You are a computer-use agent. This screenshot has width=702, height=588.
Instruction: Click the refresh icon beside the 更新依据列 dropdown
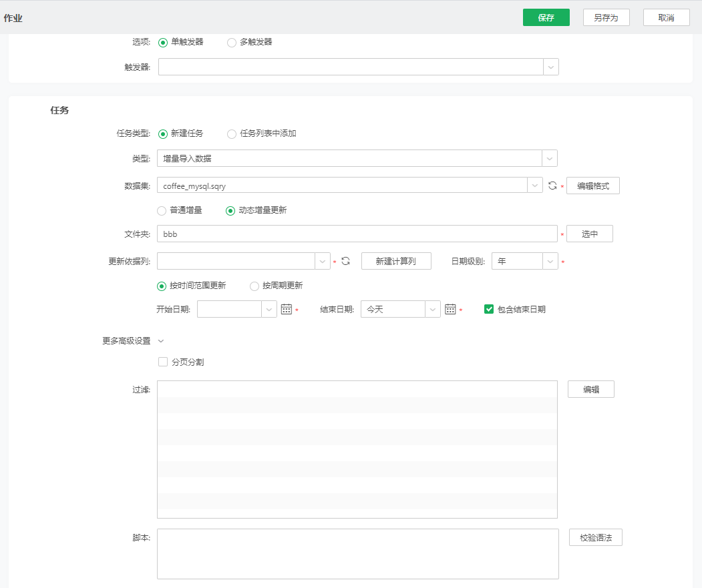tap(345, 261)
